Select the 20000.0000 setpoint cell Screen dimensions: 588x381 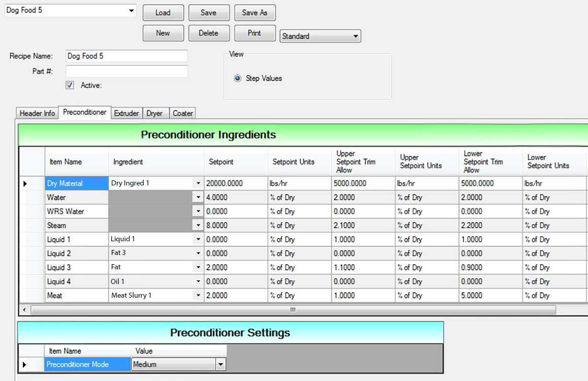click(x=236, y=183)
